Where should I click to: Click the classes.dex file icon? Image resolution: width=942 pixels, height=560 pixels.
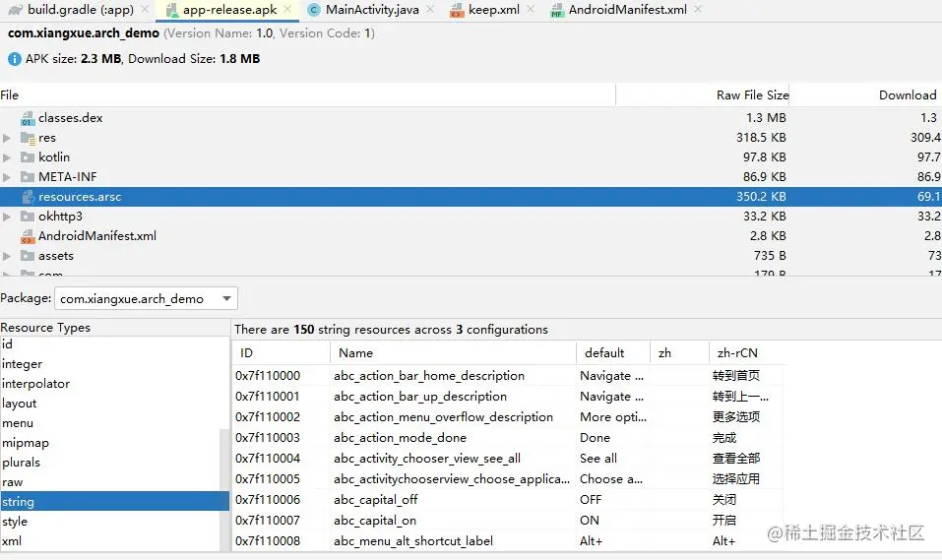(27, 118)
